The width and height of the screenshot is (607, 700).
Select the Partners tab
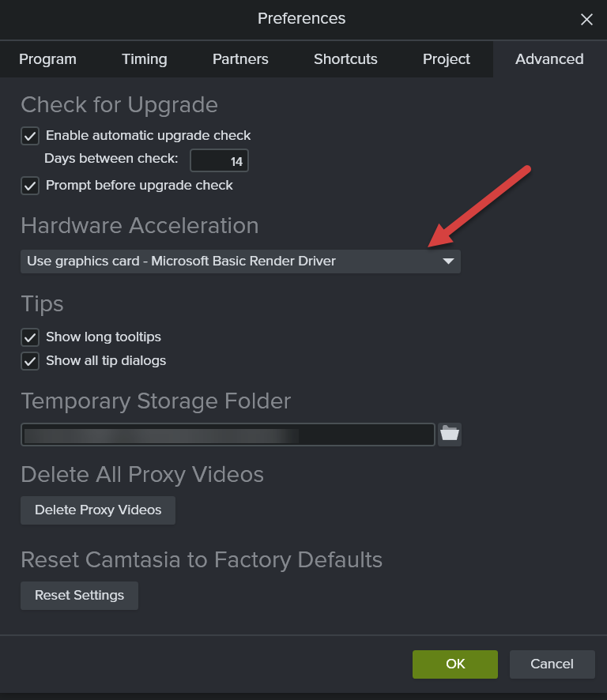[240, 59]
